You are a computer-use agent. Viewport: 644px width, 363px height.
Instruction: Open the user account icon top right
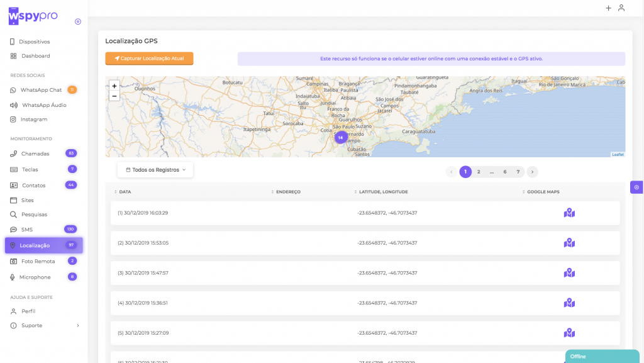[621, 8]
